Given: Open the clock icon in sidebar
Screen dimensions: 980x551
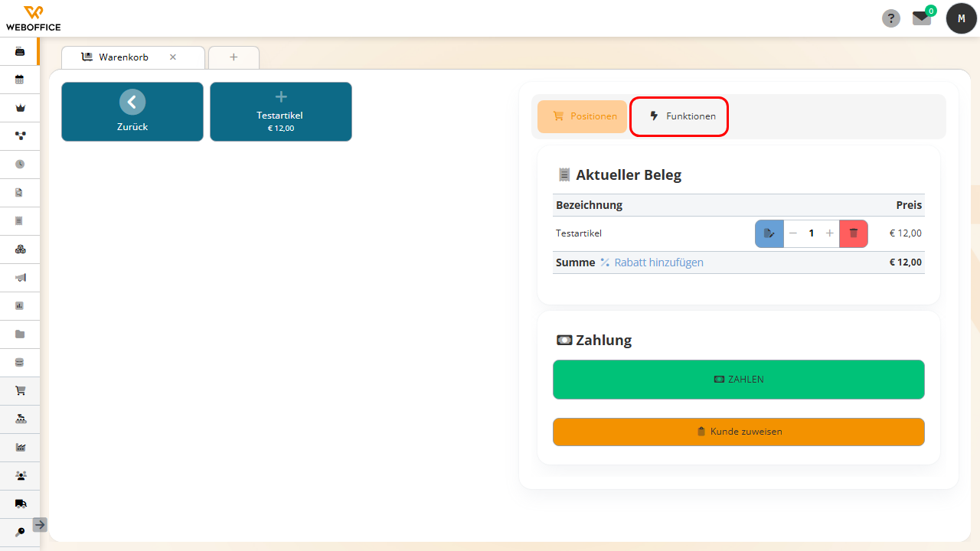Looking at the screenshot, I should [20, 164].
